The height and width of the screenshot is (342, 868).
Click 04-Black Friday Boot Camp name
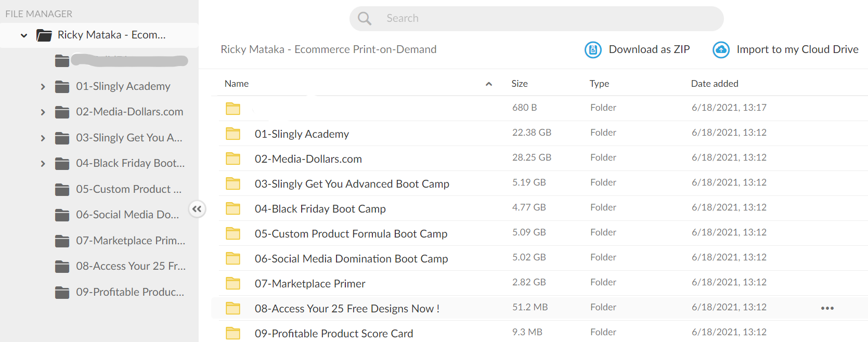pyautogui.click(x=320, y=209)
